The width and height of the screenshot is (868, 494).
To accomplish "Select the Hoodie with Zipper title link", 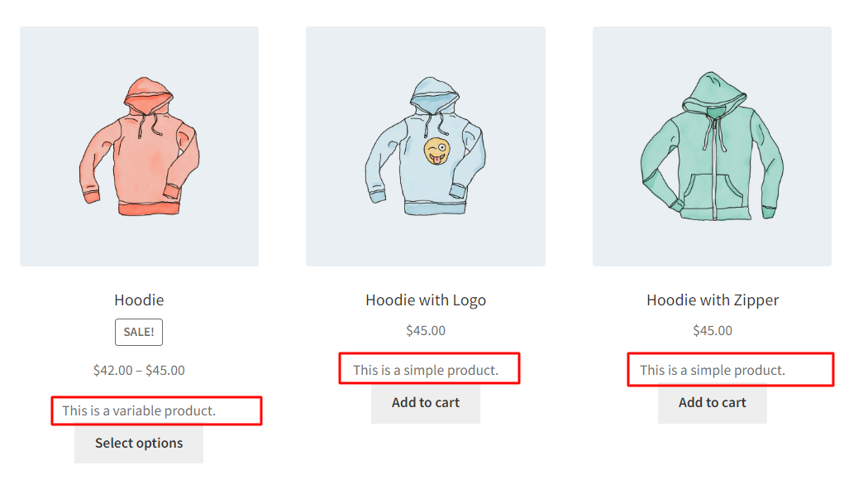I will [x=712, y=300].
